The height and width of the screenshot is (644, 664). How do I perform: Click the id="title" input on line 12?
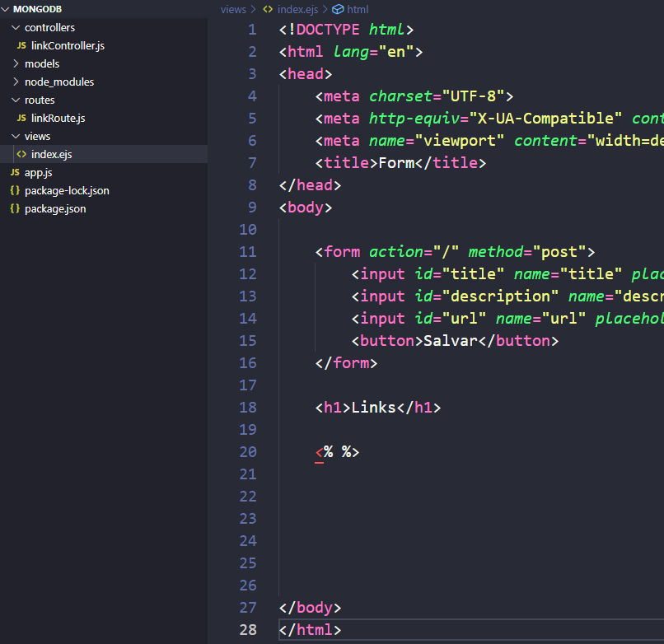coord(460,274)
